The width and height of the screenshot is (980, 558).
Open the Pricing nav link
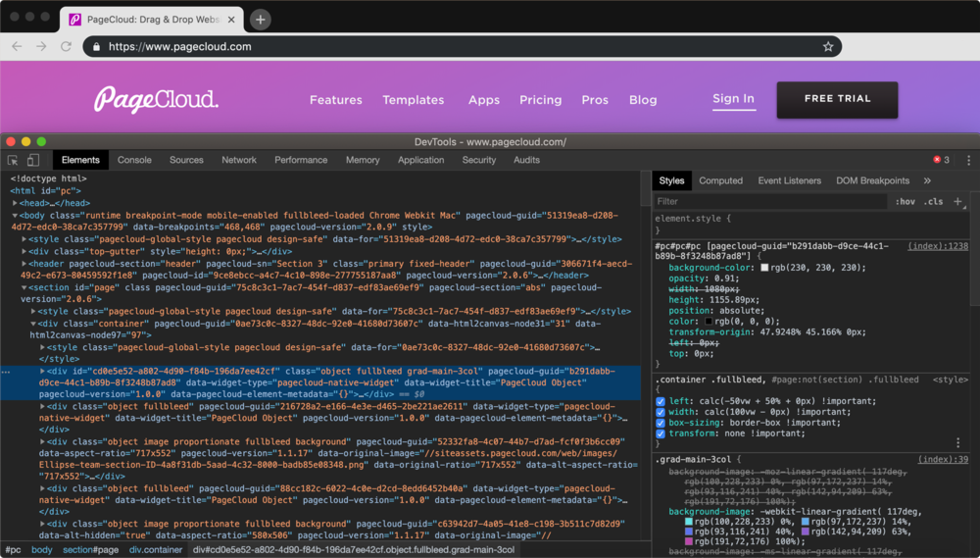point(541,100)
